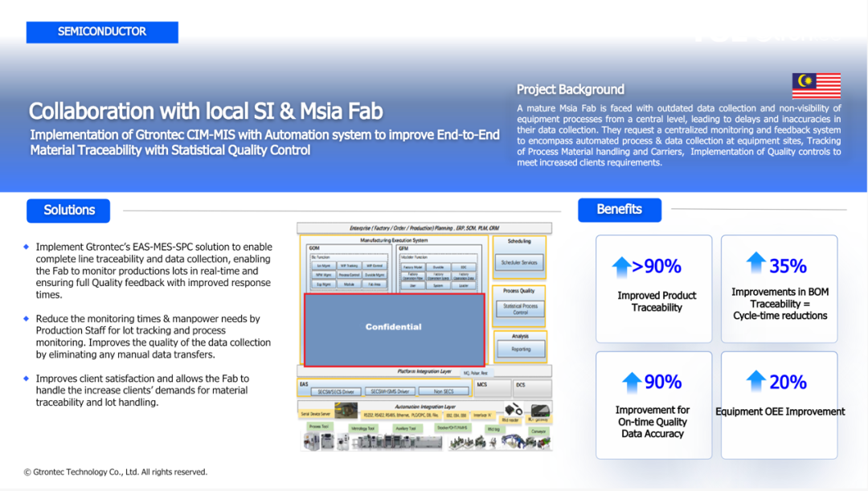Viewport: 868px width, 491px height.
Task: Click the Equipment OEE Improvement text
Action: pyautogui.click(x=780, y=411)
